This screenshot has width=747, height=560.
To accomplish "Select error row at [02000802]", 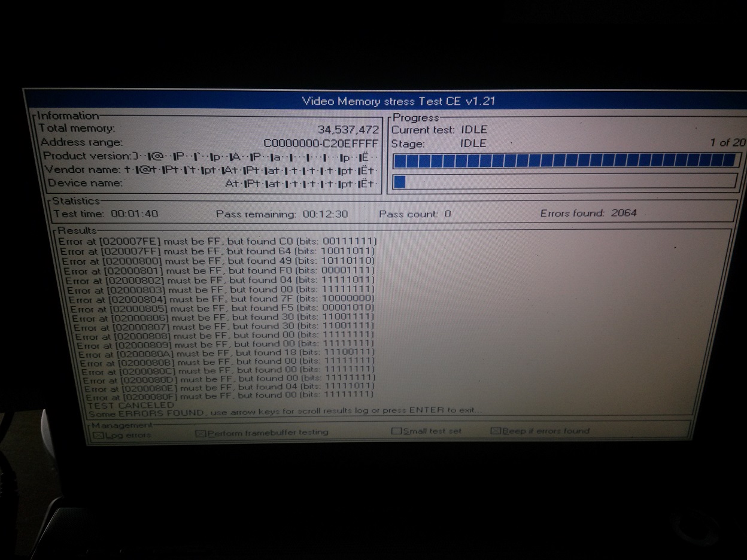I will pos(220,280).
